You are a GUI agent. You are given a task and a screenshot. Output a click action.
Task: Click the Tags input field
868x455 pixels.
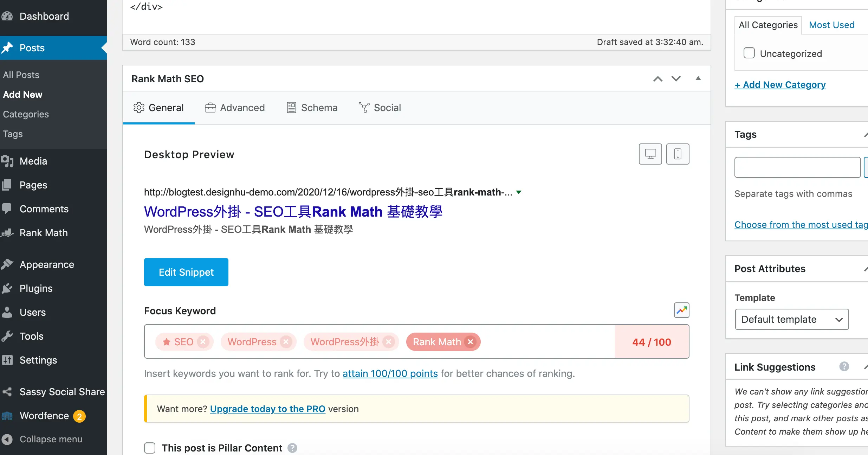[797, 167]
